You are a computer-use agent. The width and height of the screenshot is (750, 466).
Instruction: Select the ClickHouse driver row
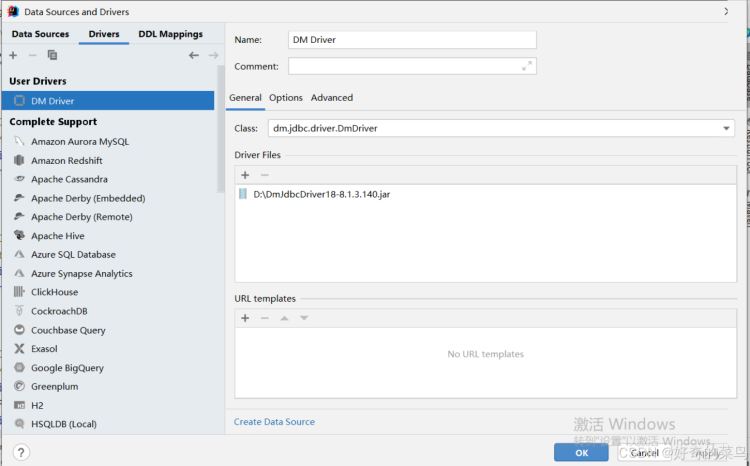click(x=108, y=292)
